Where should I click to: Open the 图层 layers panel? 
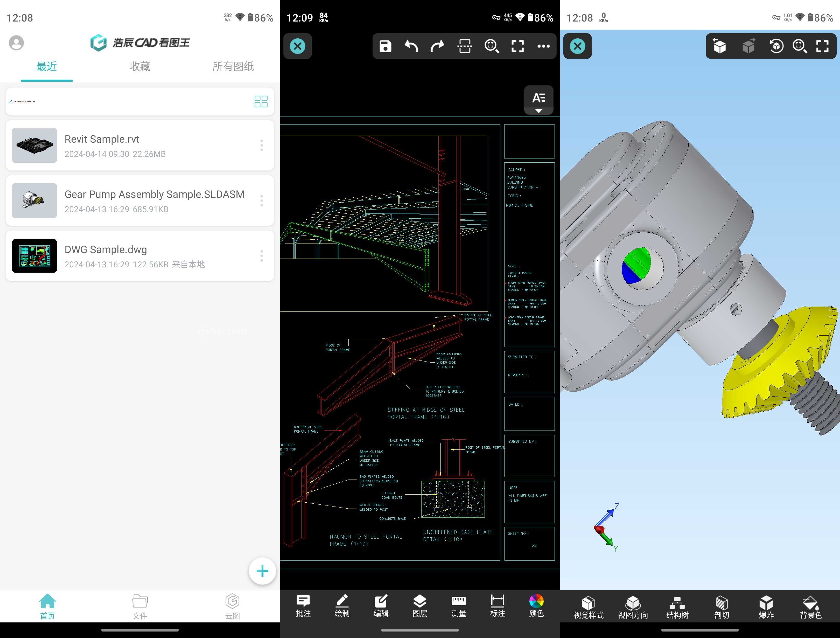coord(420,606)
